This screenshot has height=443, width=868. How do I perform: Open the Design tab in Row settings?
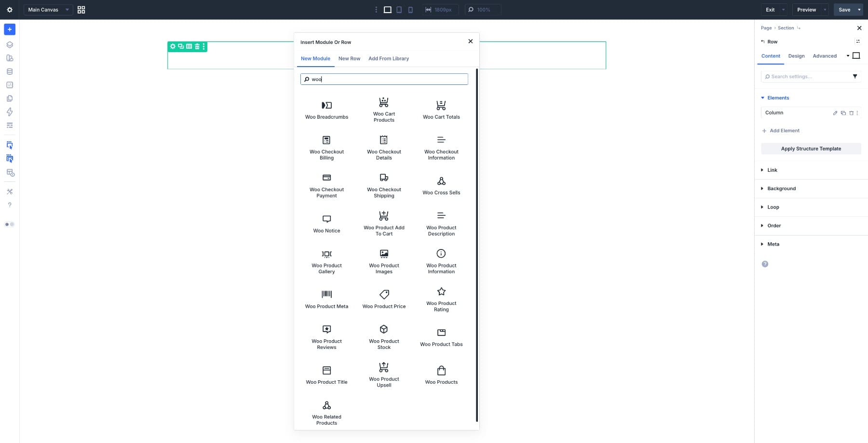796,56
